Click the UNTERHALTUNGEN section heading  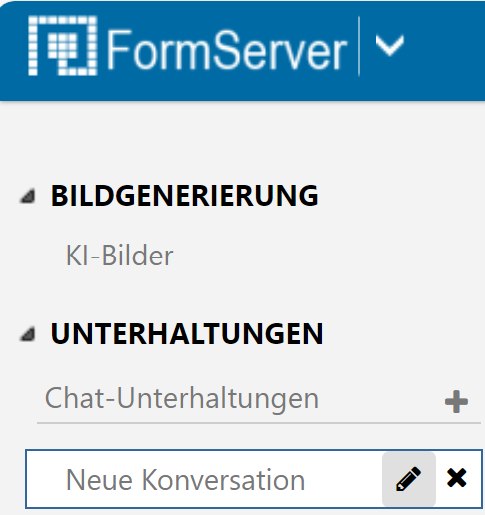[x=187, y=334]
